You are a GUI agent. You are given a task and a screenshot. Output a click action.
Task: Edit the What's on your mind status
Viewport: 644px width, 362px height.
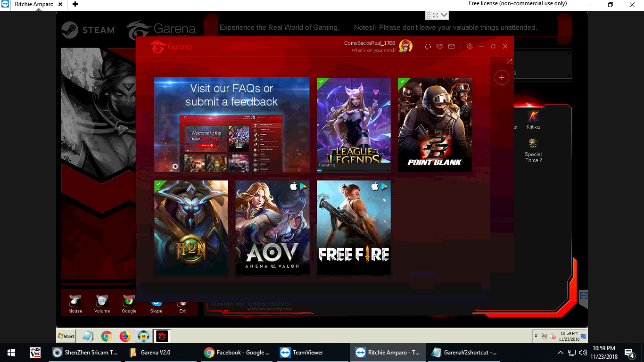point(374,50)
